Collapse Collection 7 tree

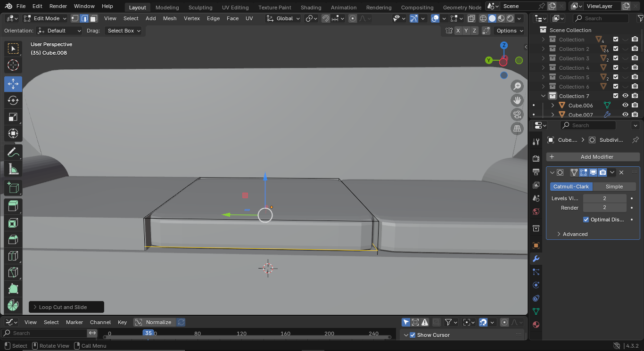tap(543, 96)
